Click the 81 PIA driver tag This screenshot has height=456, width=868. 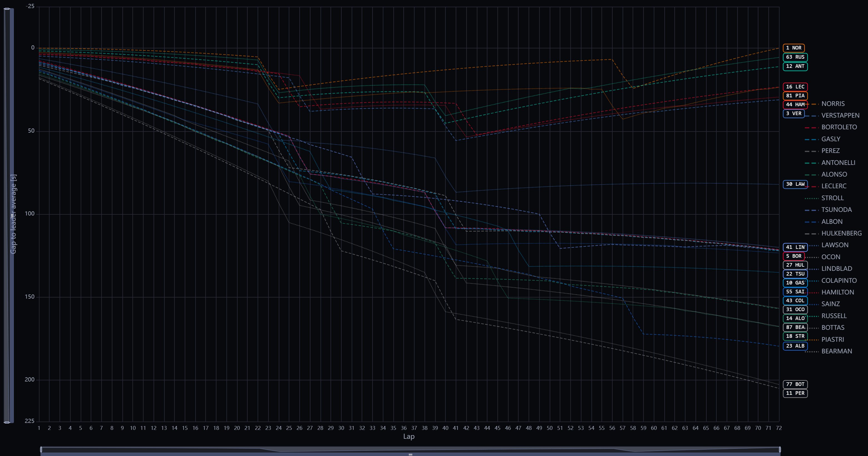click(x=795, y=96)
